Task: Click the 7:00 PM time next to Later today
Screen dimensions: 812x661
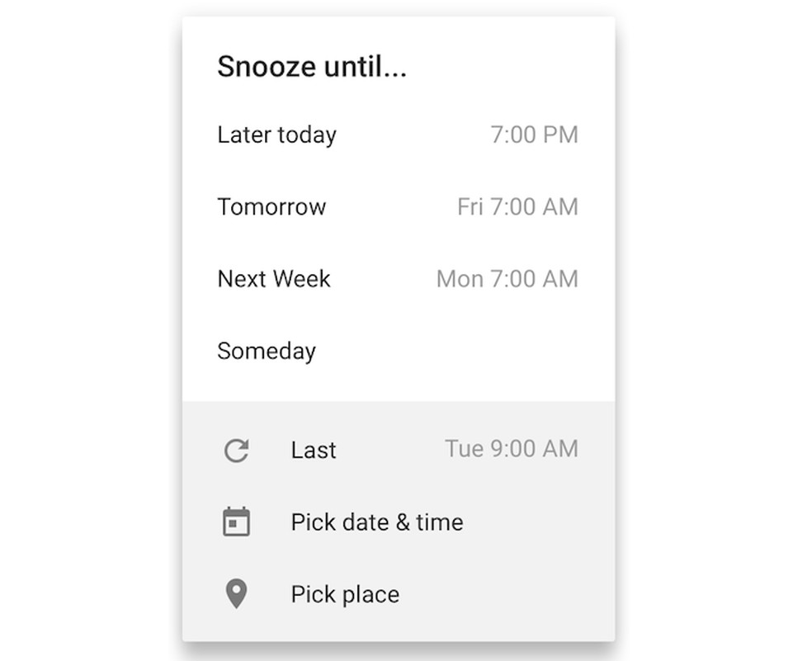Action: 535,135
